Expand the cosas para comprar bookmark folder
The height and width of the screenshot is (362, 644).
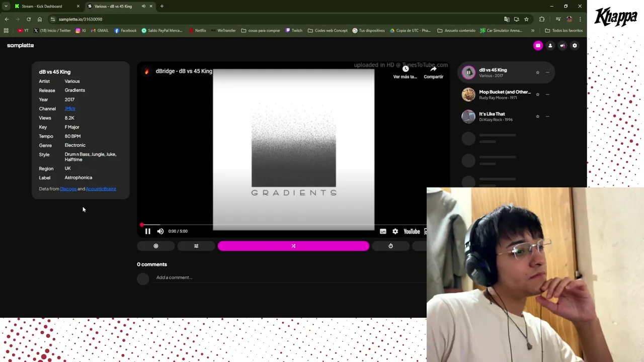pos(261,31)
